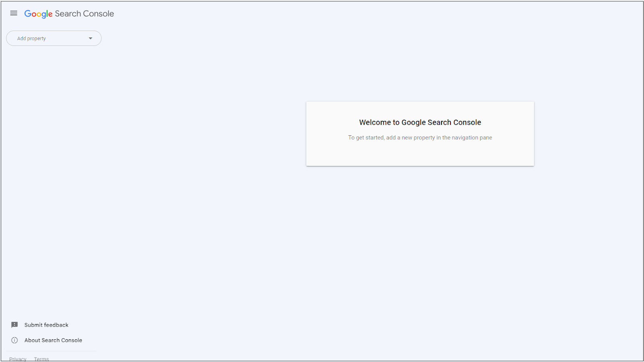The image size is (644, 362).
Task: Open the hamburger navigation menu icon
Action: point(14,13)
